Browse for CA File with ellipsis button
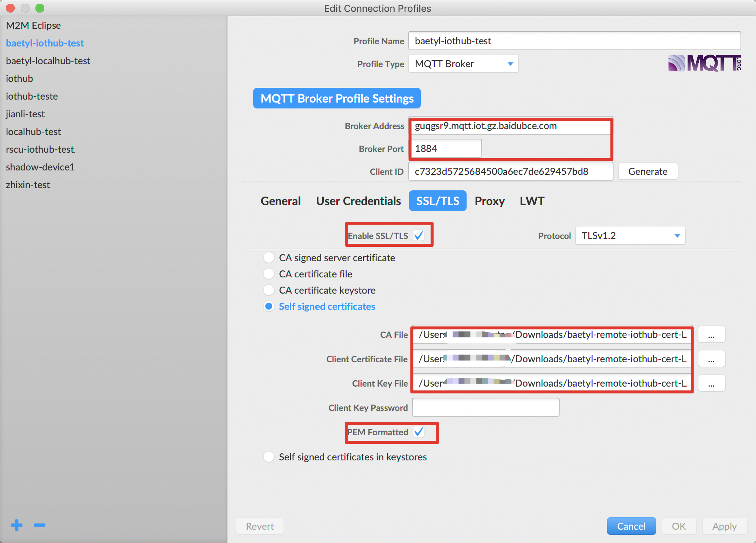The image size is (756, 543). pos(711,335)
